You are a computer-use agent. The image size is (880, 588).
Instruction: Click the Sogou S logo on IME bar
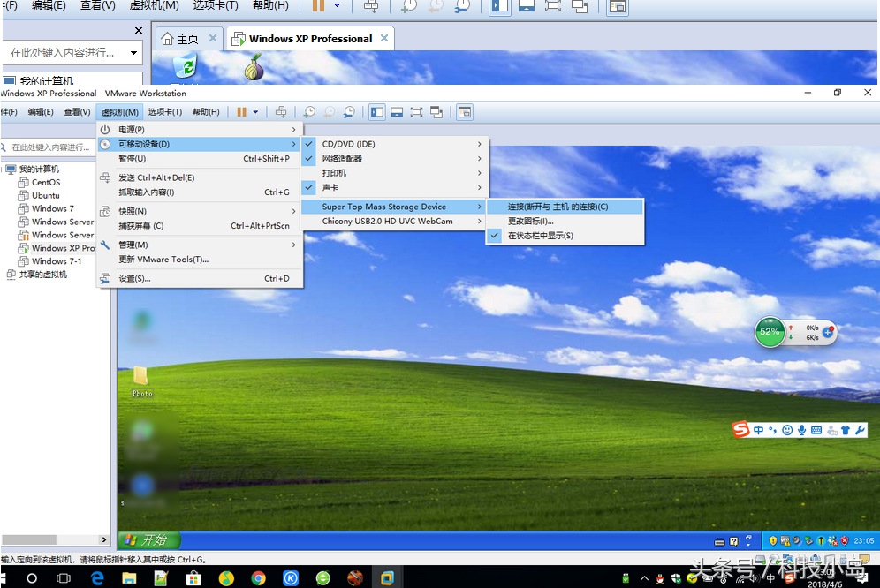click(x=740, y=429)
